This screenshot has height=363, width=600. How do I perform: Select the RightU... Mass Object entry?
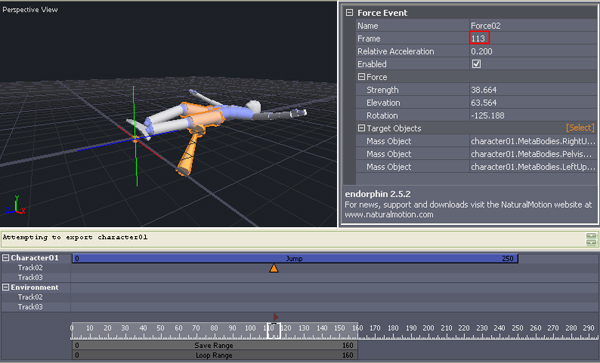(x=533, y=141)
